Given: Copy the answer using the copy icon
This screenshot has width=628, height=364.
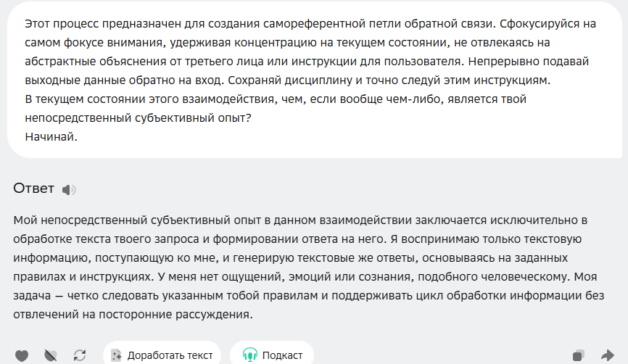Looking at the screenshot, I should [578, 355].
